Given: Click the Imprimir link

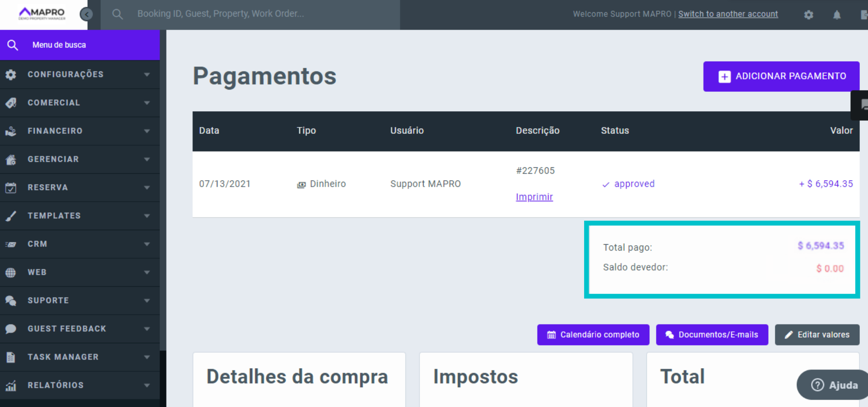Looking at the screenshot, I should (534, 197).
